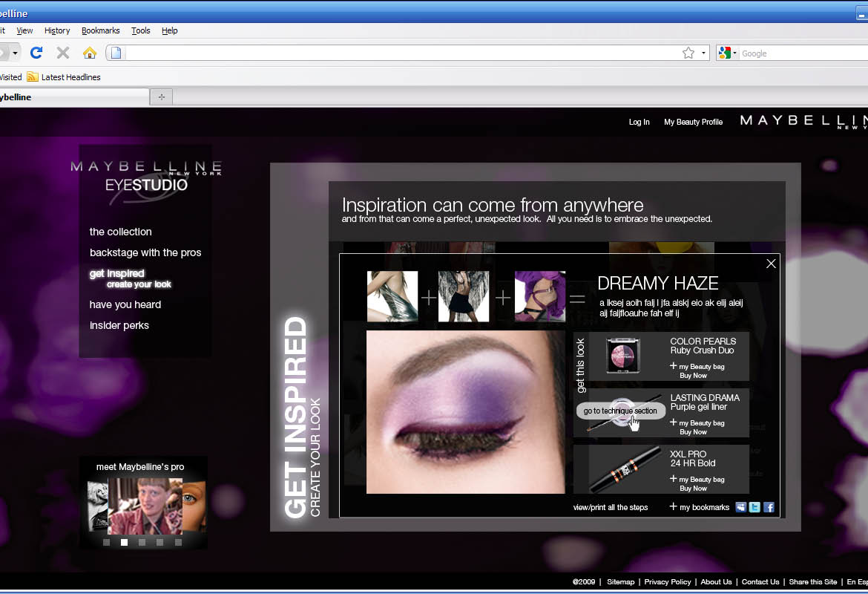Select the last carousel dot indicator
Screen dimensions: 868x594
pos(178,543)
